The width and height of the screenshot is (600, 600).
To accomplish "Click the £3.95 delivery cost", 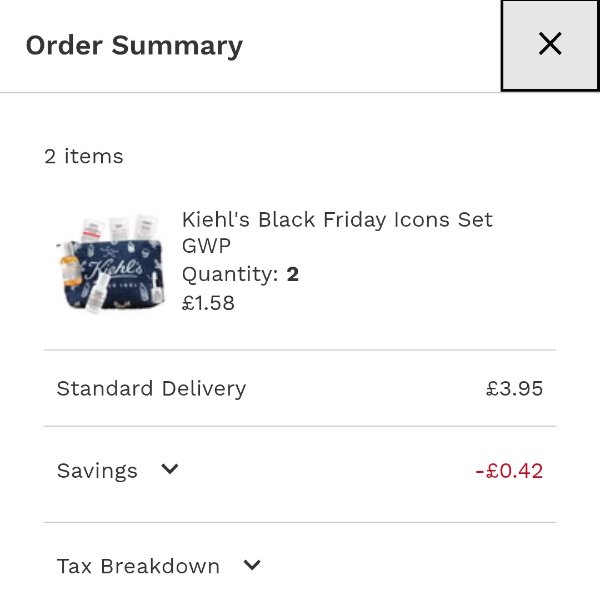I will point(514,388).
